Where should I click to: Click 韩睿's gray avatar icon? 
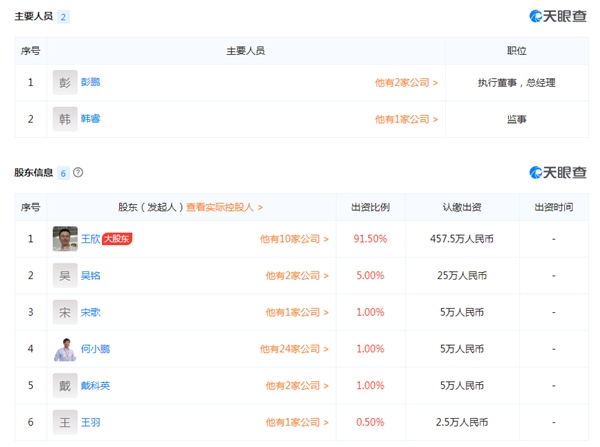click(x=65, y=119)
